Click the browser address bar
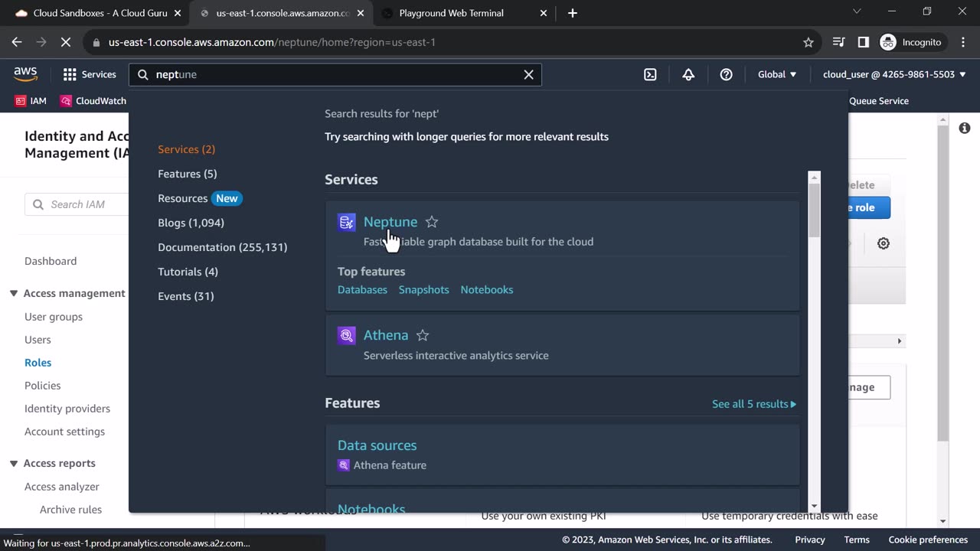Screen dimensions: 980x551 (452, 42)
